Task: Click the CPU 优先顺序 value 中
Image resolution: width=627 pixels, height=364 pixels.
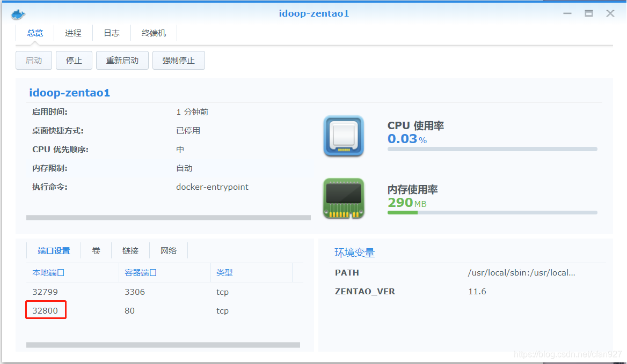Action: click(180, 149)
